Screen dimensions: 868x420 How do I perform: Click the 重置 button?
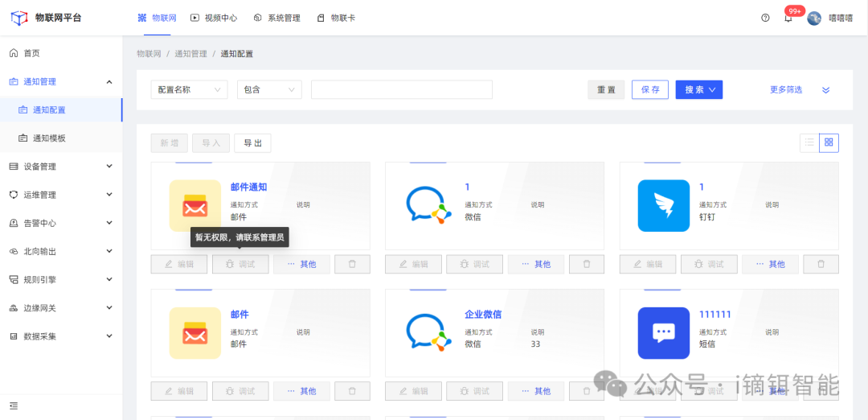606,90
